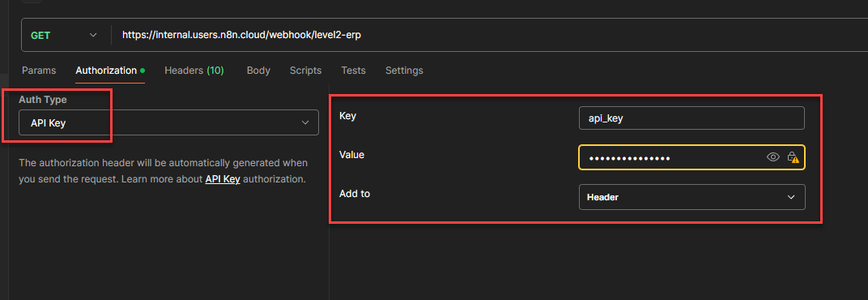Click the Key field containing api_key
Image resolution: width=868 pixels, height=300 pixels.
point(691,118)
